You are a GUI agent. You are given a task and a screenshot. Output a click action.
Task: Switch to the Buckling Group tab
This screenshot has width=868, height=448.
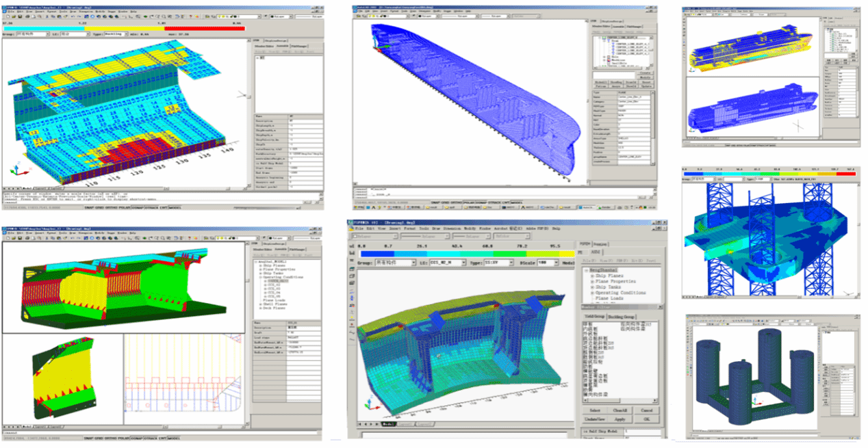click(x=622, y=317)
